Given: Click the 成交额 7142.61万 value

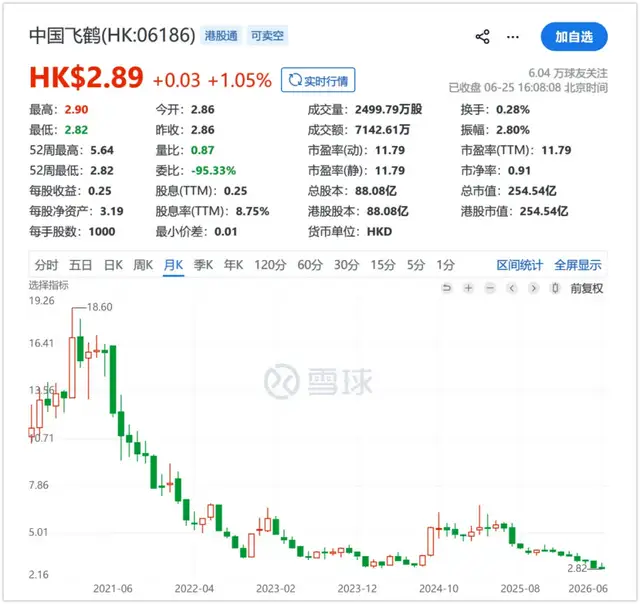Looking at the screenshot, I should pyautogui.click(x=382, y=130).
